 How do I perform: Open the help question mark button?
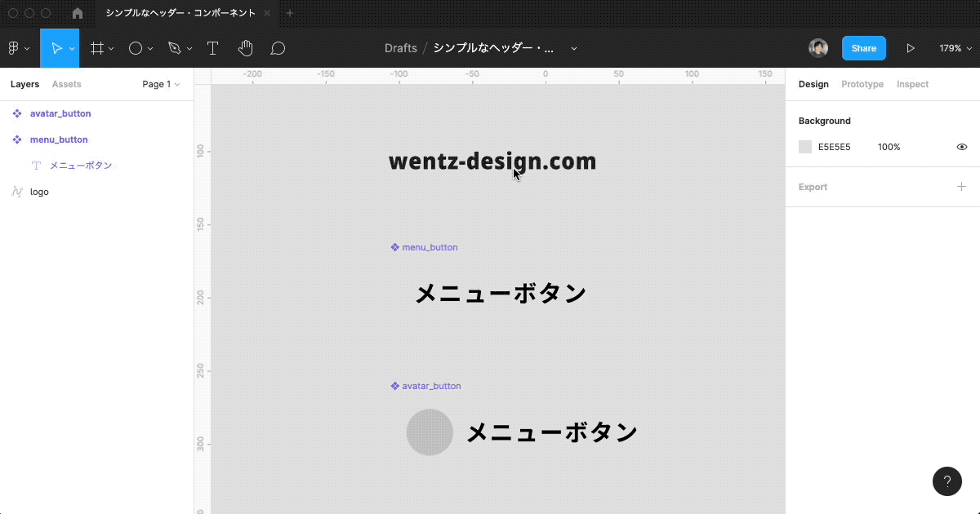click(x=947, y=481)
